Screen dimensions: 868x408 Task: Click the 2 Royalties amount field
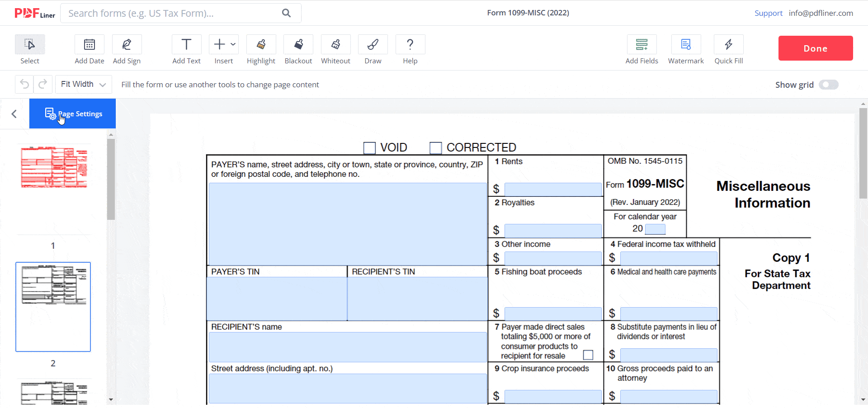(553, 231)
